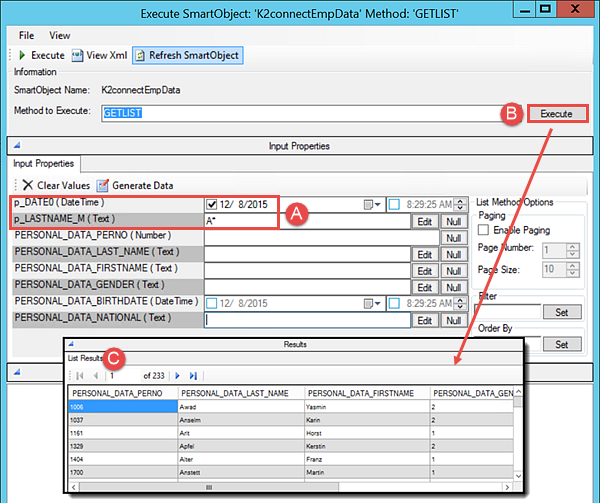Go to next results page arrow
Image resolution: width=600 pixels, height=503 pixels.
(178, 375)
